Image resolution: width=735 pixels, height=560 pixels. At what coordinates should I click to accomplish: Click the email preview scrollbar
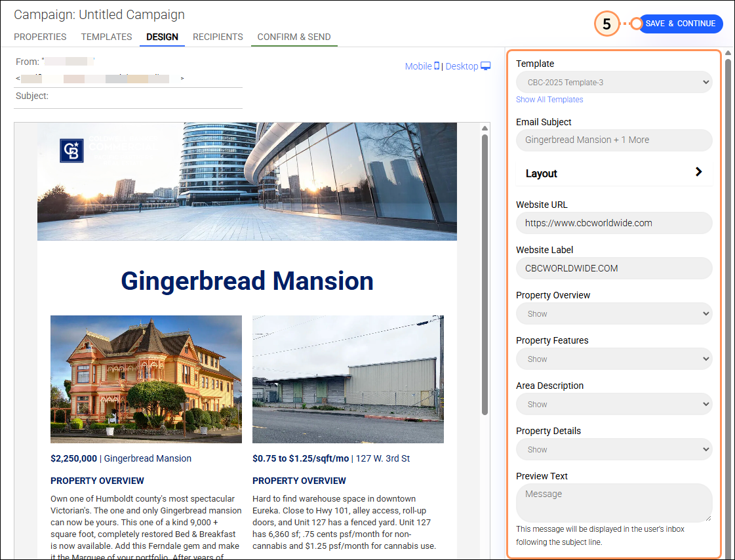pyautogui.click(x=485, y=275)
